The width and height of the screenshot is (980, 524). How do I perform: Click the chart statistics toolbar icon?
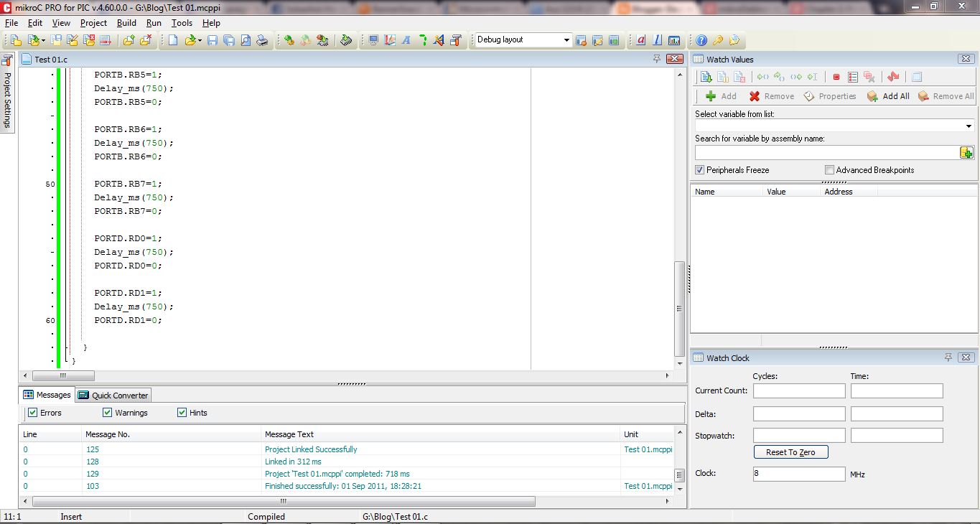[674, 40]
